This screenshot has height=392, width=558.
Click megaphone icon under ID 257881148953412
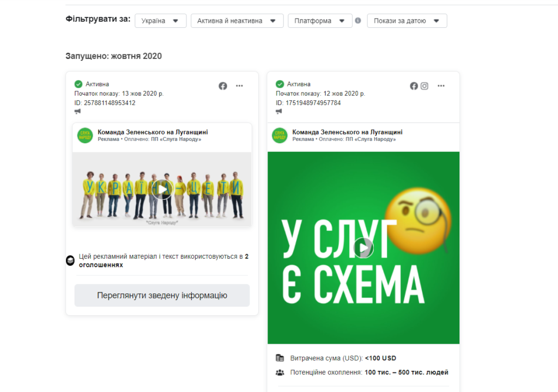pos(77,112)
